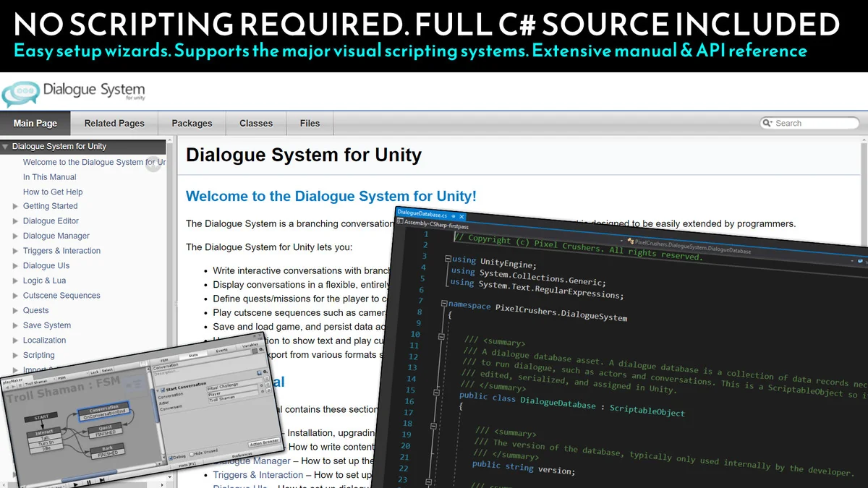Click the Triggers & Interaction link
The height and width of the screenshot is (488, 868).
(258, 475)
